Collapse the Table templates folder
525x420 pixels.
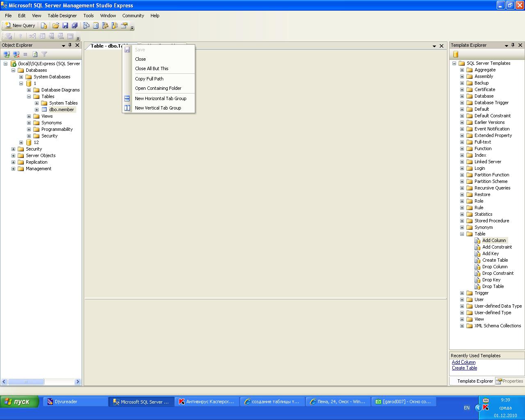pos(462,234)
